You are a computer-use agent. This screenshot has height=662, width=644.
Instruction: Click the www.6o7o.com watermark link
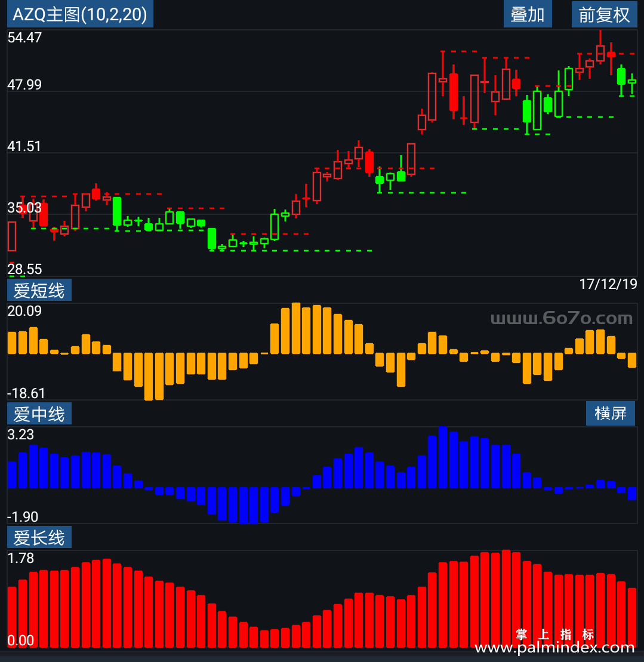[x=561, y=318]
